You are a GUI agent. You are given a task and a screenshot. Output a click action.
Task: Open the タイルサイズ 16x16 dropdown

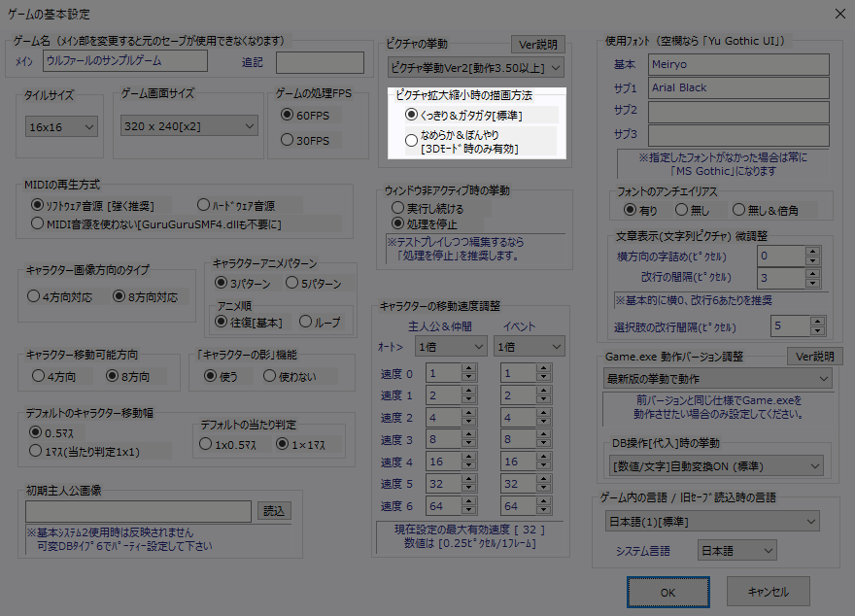(x=61, y=127)
